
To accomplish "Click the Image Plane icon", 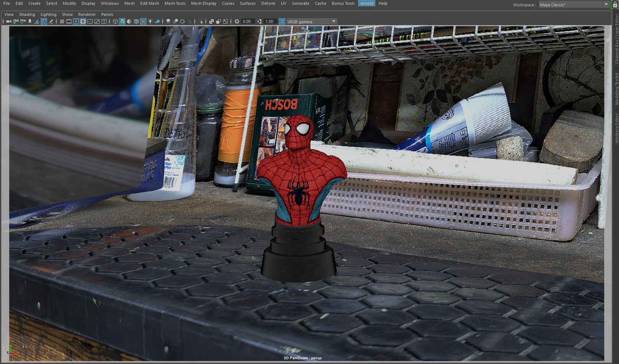I will [x=37, y=21].
